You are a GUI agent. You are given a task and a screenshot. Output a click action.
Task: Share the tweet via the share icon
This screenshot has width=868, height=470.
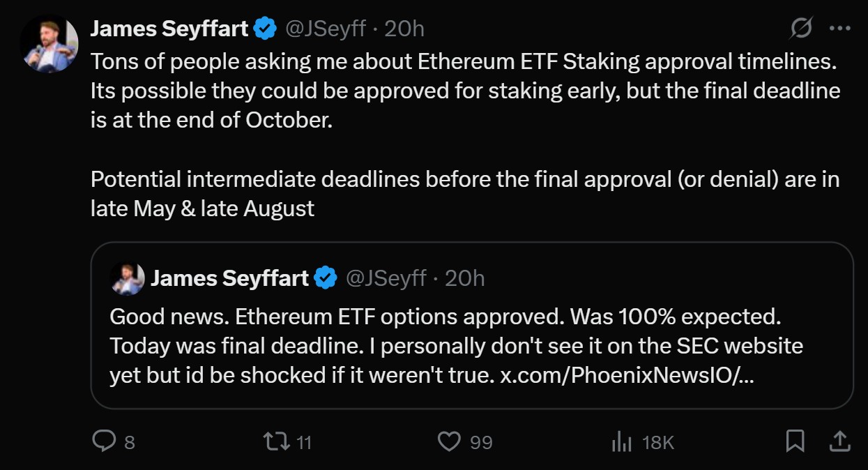pyautogui.click(x=840, y=441)
